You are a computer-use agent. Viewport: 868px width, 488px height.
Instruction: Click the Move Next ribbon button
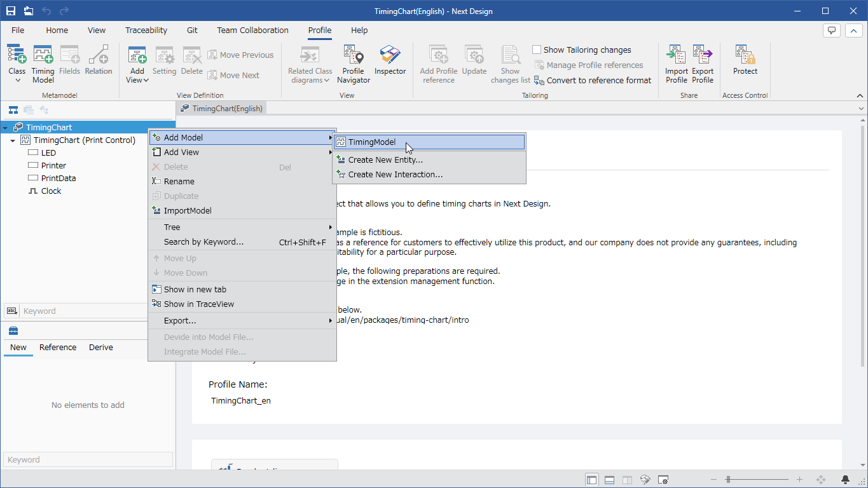(233, 75)
